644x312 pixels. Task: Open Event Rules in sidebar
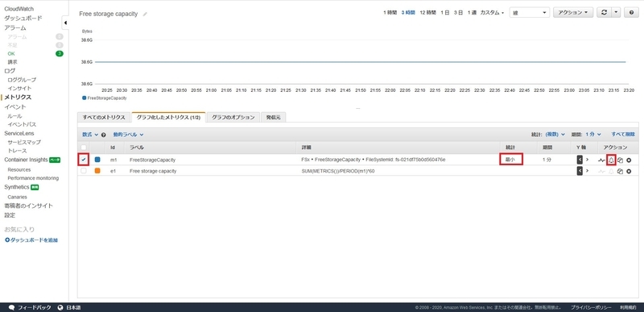coord(14,116)
